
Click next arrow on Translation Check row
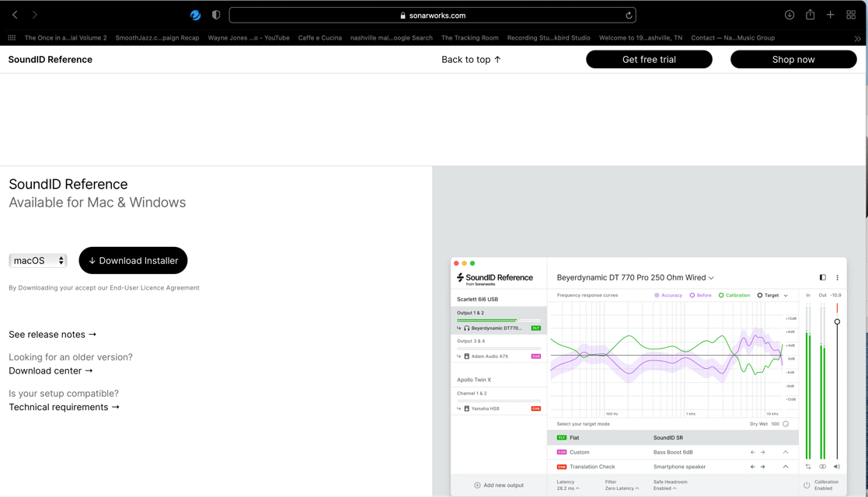pyautogui.click(x=763, y=467)
